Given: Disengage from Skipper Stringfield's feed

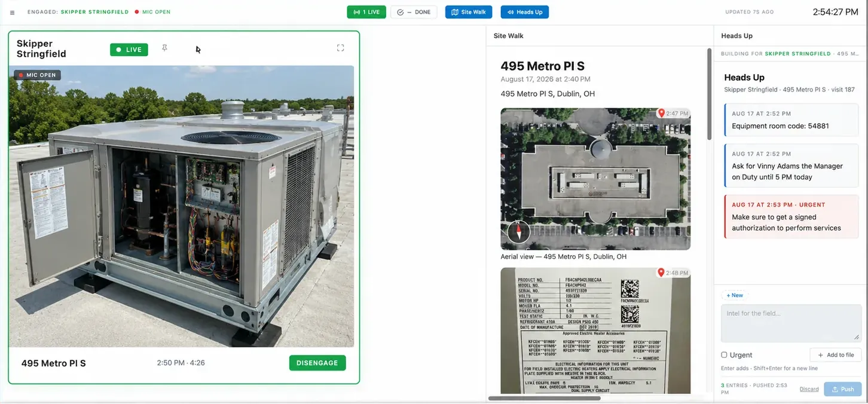Looking at the screenshot, I should coord(317,363).
